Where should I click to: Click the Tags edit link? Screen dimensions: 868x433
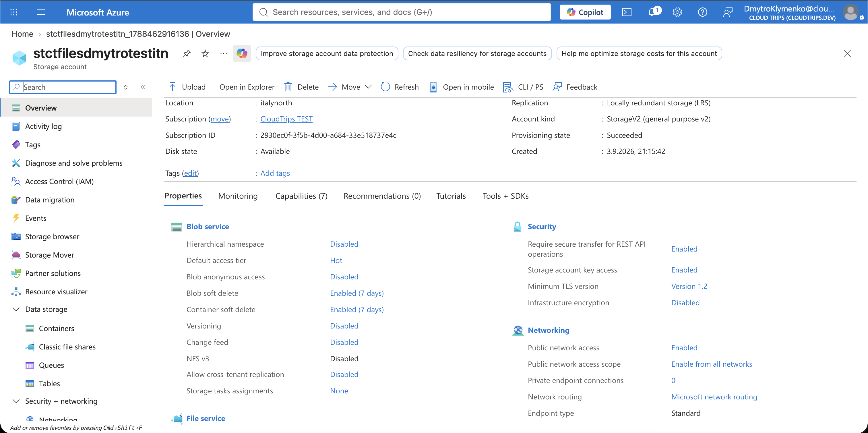point(190,173)
